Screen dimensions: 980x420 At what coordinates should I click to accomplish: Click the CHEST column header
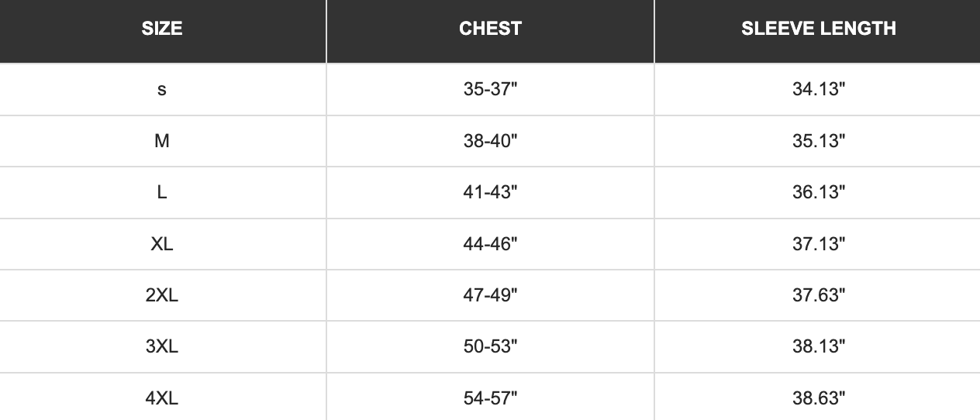click(x=490, y=29)
